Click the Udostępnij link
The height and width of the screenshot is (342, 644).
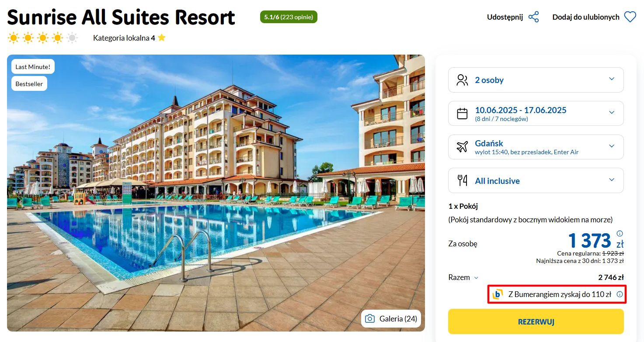(505, 17)
